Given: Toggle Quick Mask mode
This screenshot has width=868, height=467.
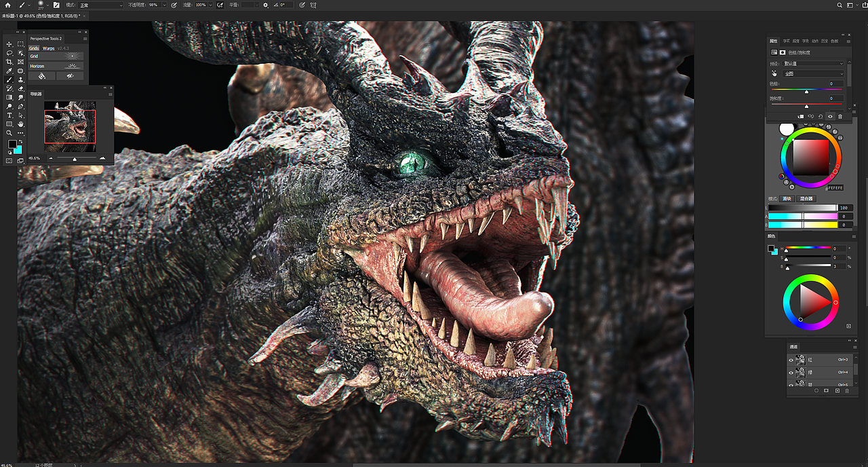Looking at the screenshot, I should coord(9,161).
